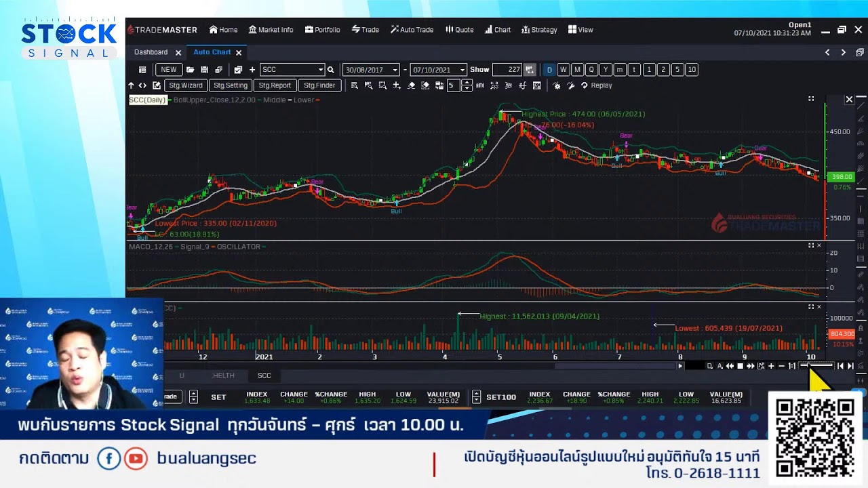This screenshot has height=488, width=868.
Task: Open Stg.Report
Action: click(275, 85)
